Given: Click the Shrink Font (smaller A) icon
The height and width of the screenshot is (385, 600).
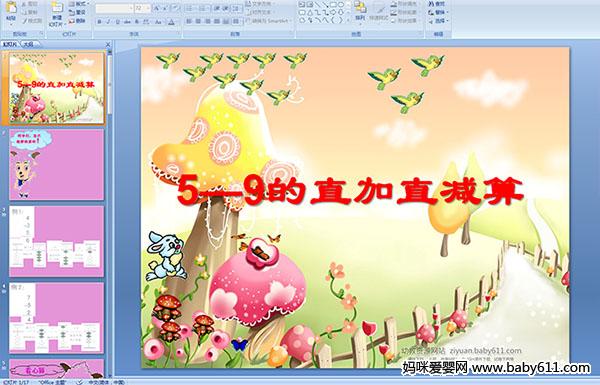Looking at the screenshot, I should tap(166, 8).
